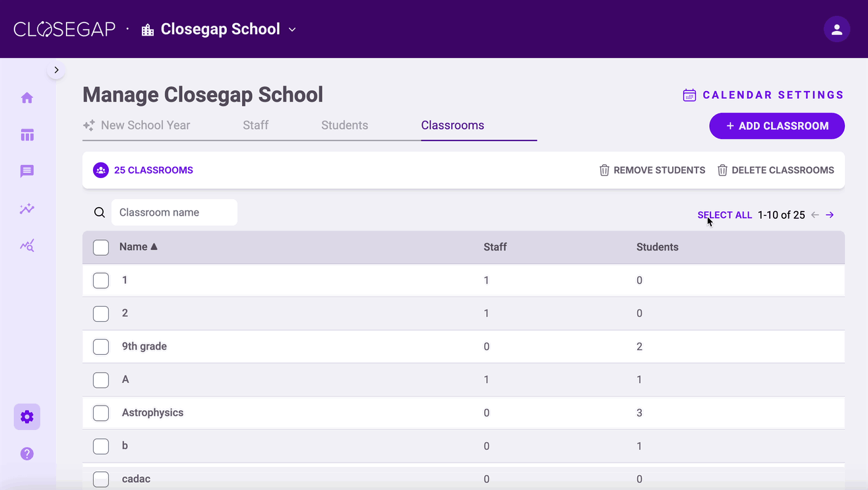
Task: Open the settings gear icon in sidebar
Action: click(27, 417)
